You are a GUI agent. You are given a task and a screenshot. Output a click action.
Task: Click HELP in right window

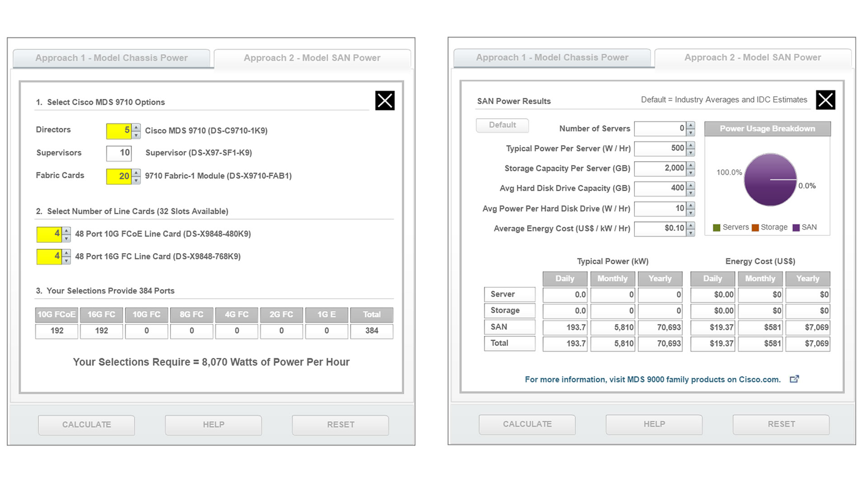(x=654, y=424)
